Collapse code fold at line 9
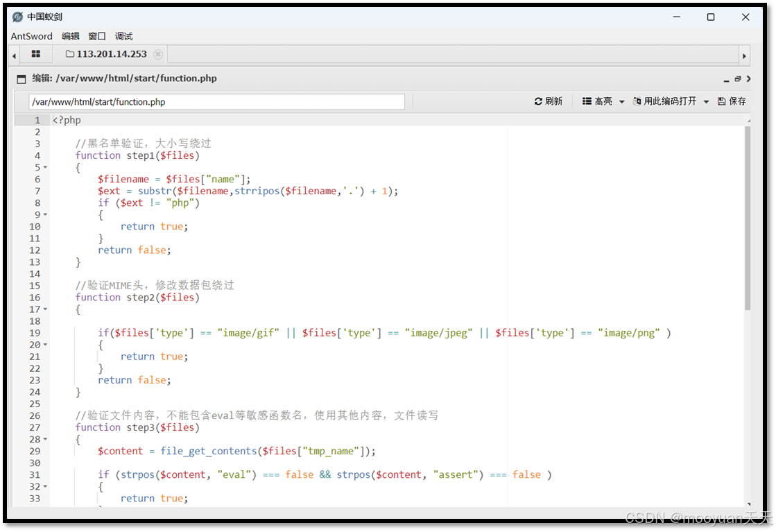 pyautogui.click(x=46, y=215)
